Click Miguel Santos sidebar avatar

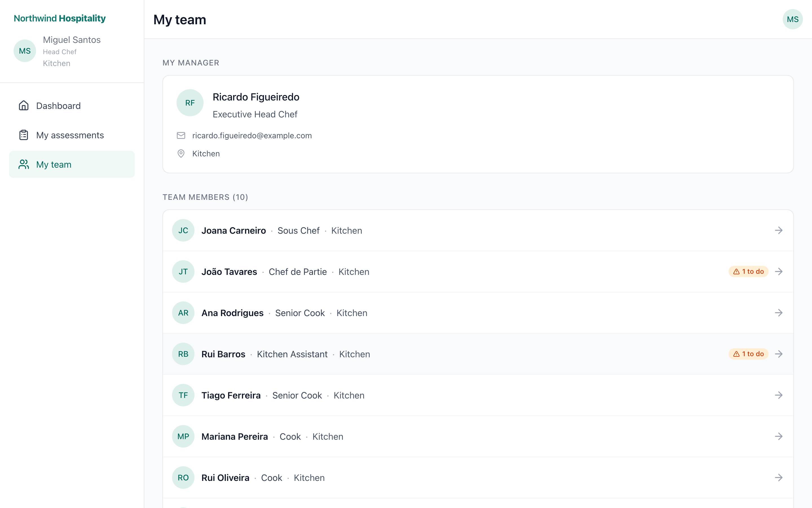(x=25, y=51)
